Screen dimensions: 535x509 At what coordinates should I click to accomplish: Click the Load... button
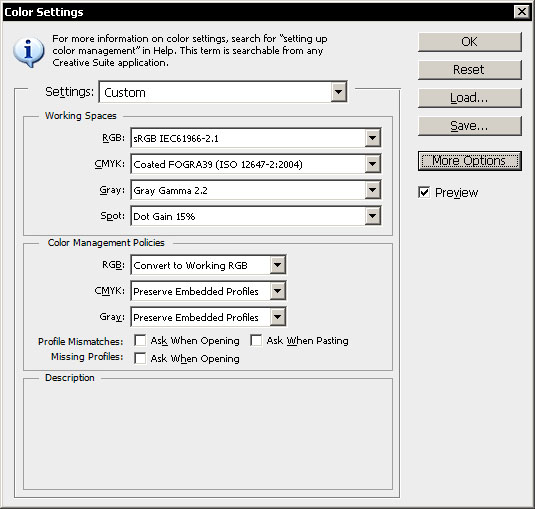pos(470,98)
